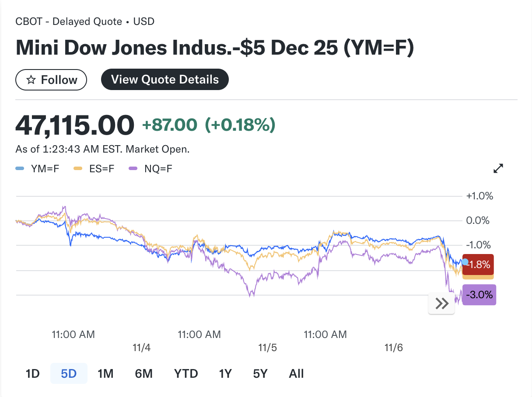Open View Quote Details

tap(165, 80)
